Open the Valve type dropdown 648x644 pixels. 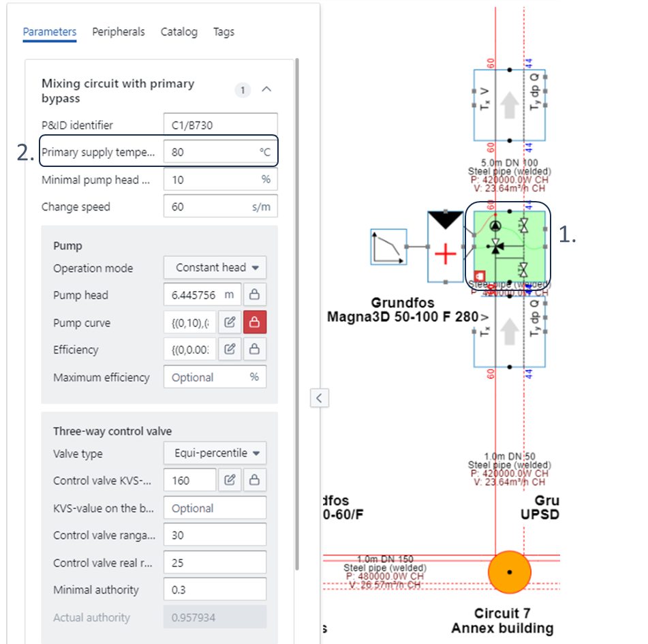click(215, 453)
